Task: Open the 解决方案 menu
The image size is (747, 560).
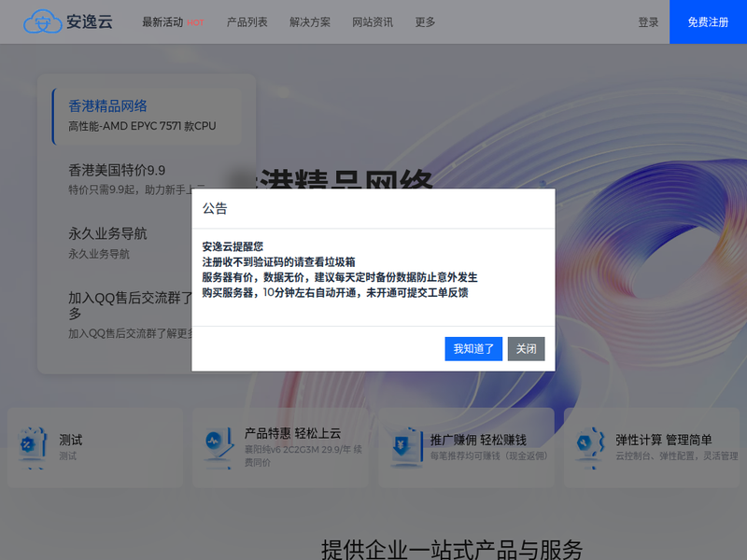Action: [310, 22]
